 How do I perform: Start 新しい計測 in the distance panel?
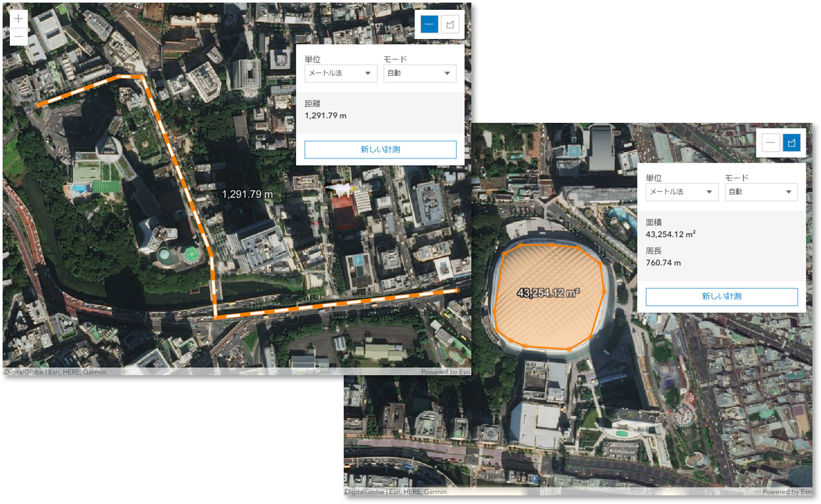(x=380, y=149)
